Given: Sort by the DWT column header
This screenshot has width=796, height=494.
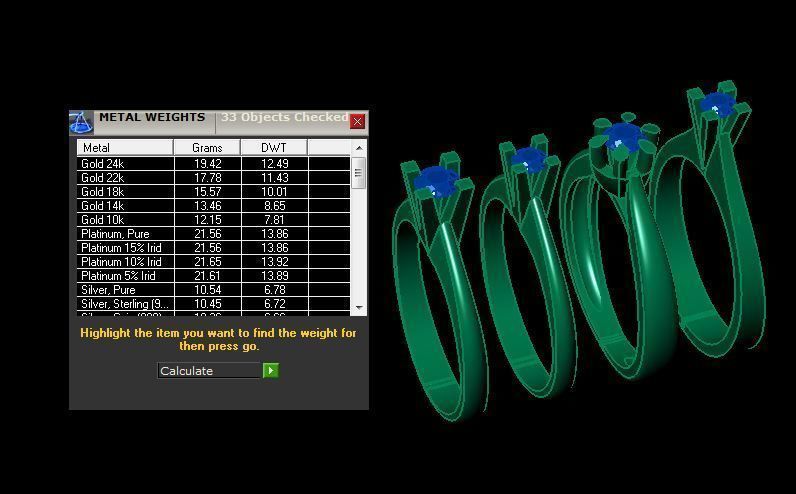Looking at the screenshot, I should tap(274, 148).
